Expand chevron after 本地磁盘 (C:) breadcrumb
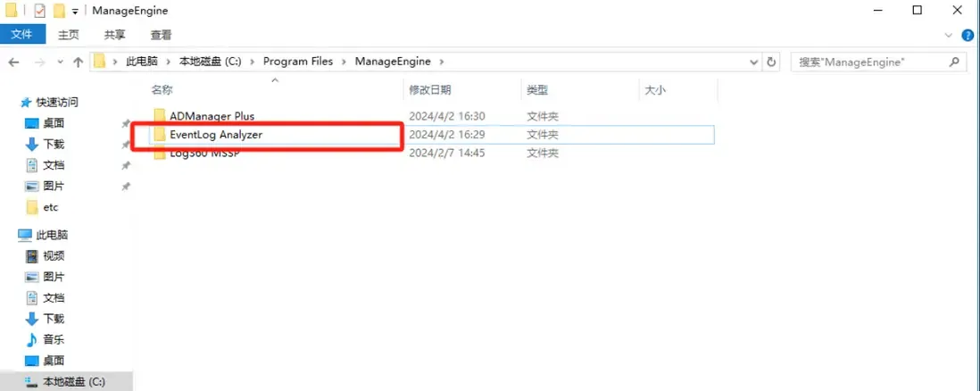 (253, 62)
